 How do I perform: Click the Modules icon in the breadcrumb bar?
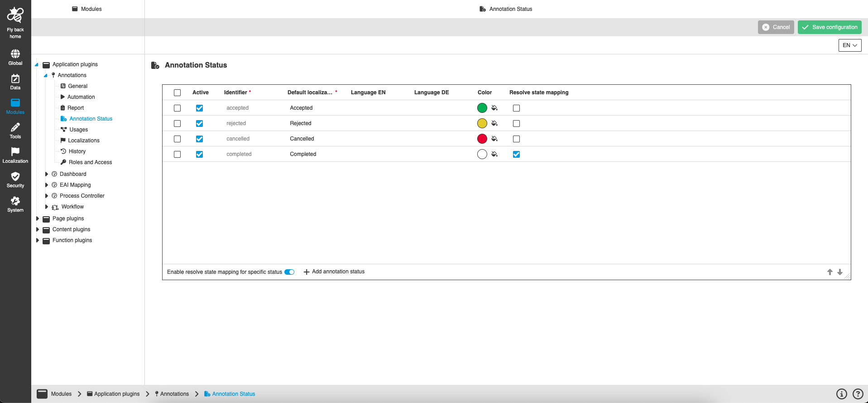[42, 394]
